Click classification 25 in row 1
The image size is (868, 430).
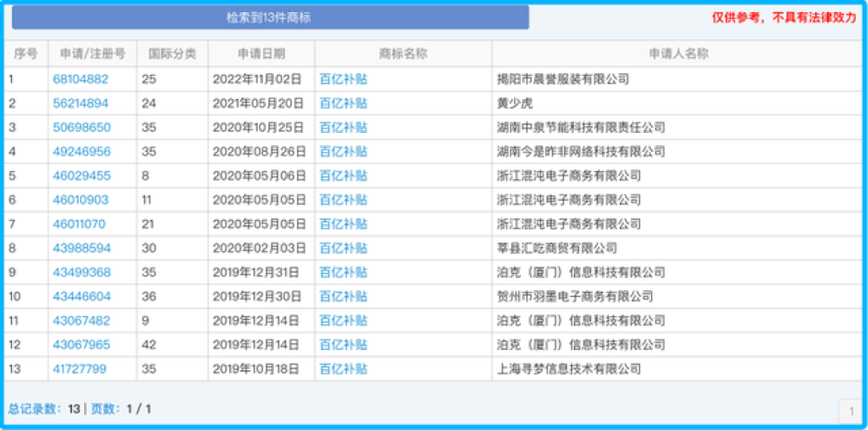tap(149, 79)
